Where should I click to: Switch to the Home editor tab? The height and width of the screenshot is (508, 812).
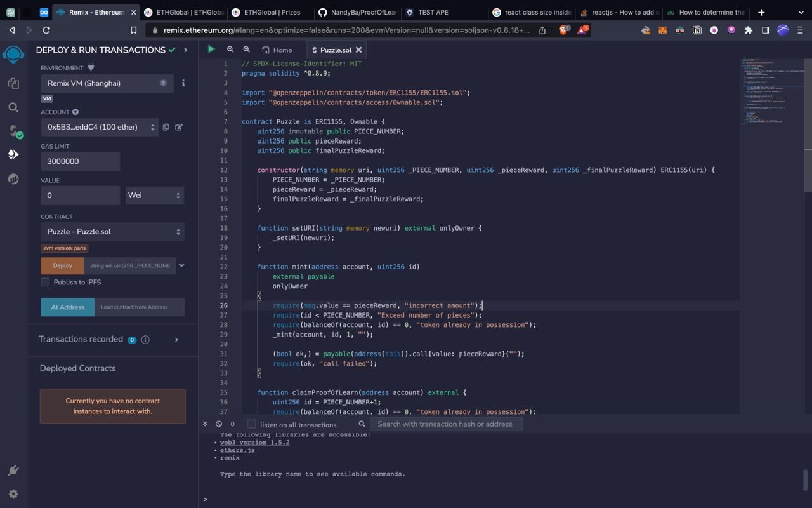(x=277, y=50)
